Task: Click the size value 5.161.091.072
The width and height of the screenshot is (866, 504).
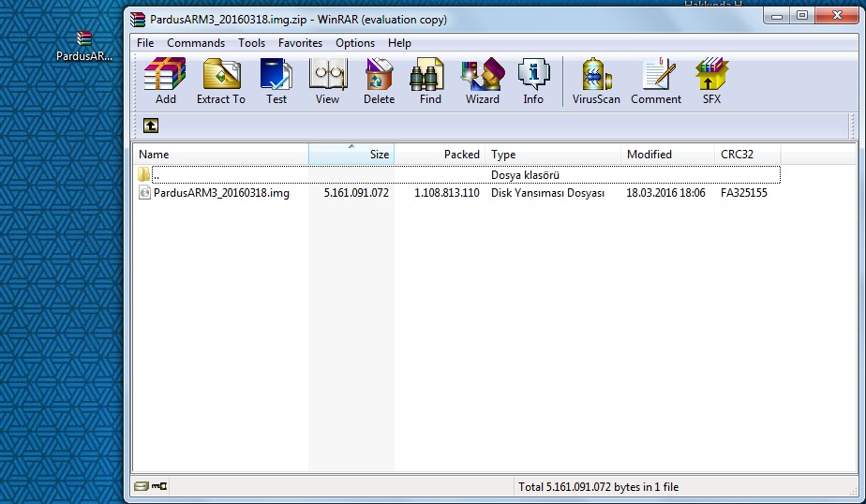Action: point(356,193)
